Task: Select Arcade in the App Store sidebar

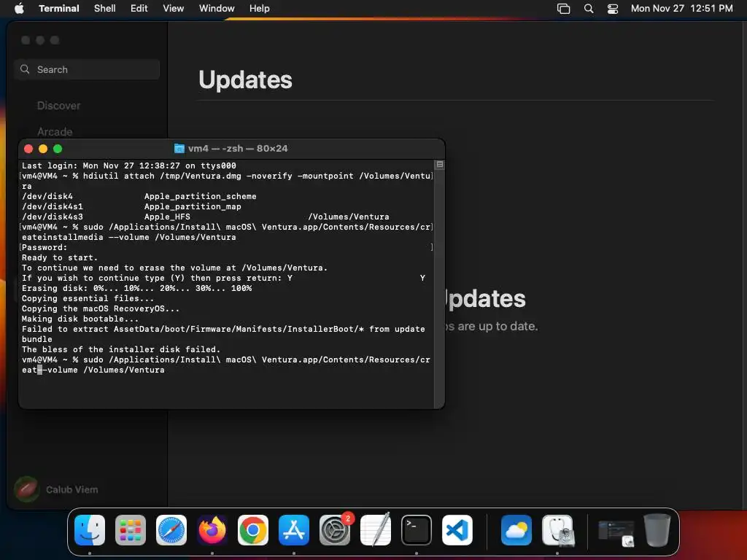Action: (55, 131)
